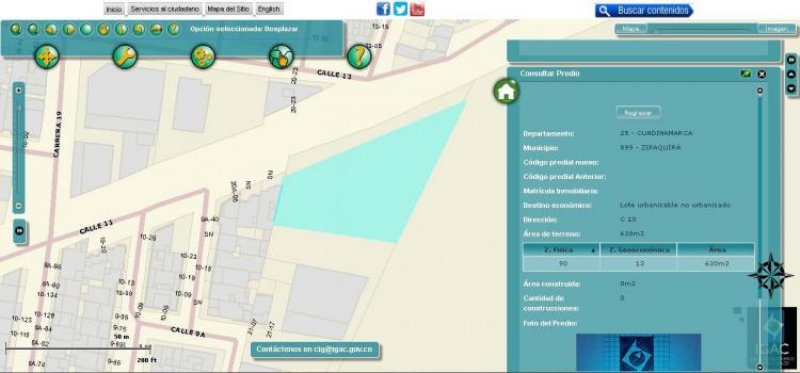Click the vertical zoom slider track
This screenshot has height=373, width=800.
[19, 148]
